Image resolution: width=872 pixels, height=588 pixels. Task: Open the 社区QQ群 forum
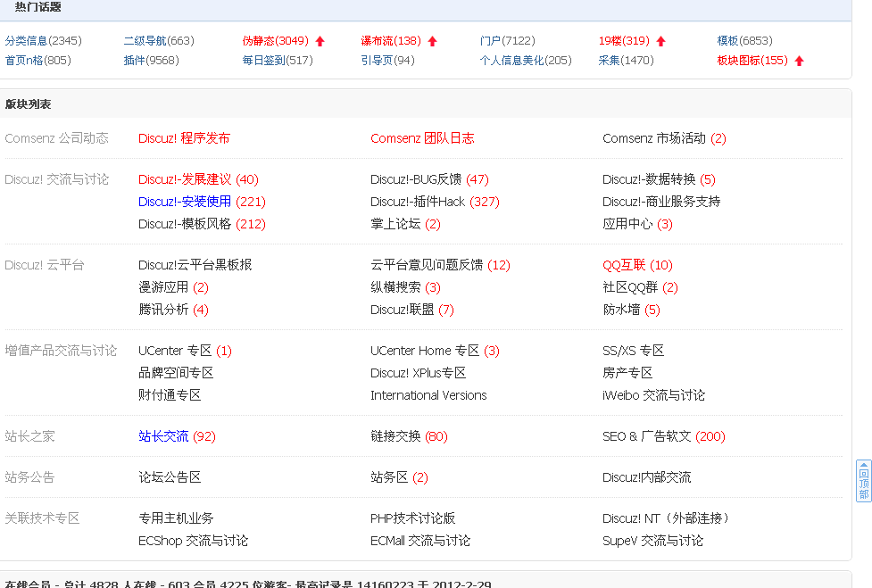[x=630, y=286]
